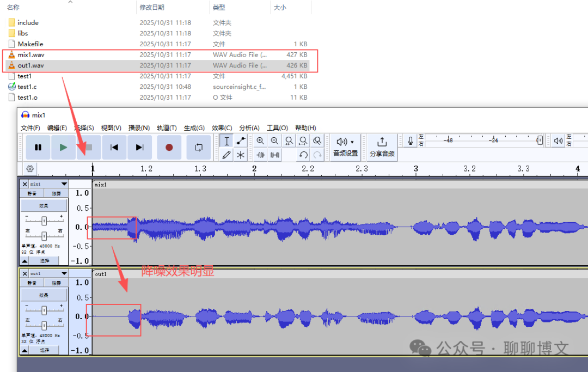Click the mix1 track gain slider
588x372 pixels.
point(44,221)
